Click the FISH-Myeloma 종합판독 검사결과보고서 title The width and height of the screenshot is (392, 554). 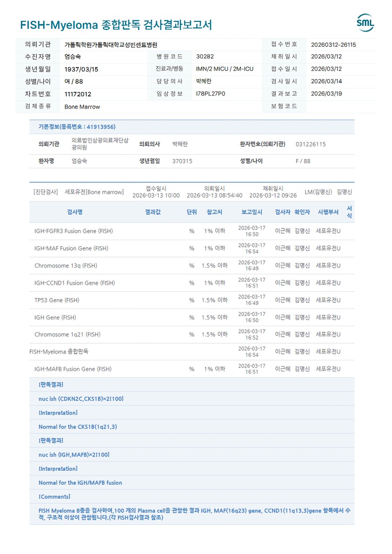116,25
